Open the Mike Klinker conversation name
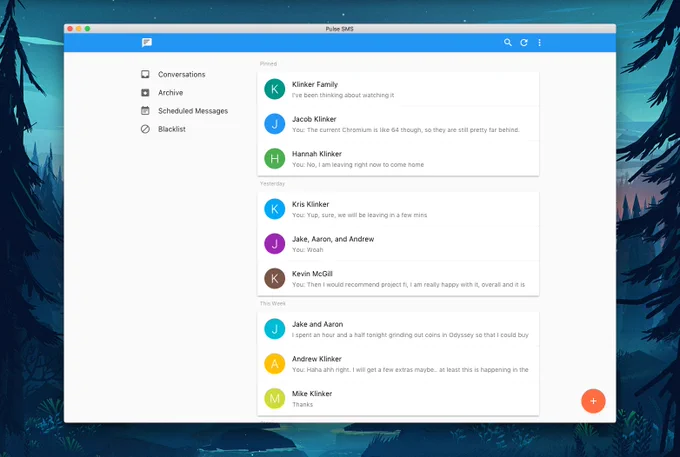The image size is (680, 457). pos(312,393)
